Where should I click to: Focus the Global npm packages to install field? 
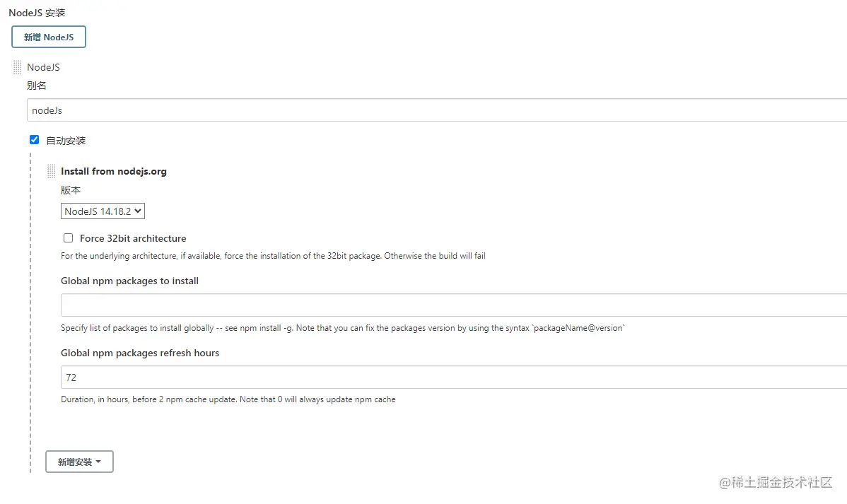click(x=452, y=305)
